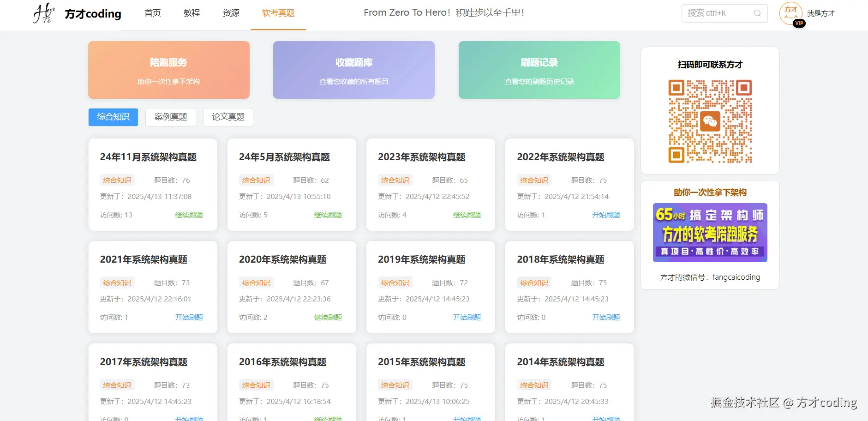Viewport: 868px width, 421px height.
Task: Click 开始刷题 on 2022年系统架构真题
Action: 606,215
